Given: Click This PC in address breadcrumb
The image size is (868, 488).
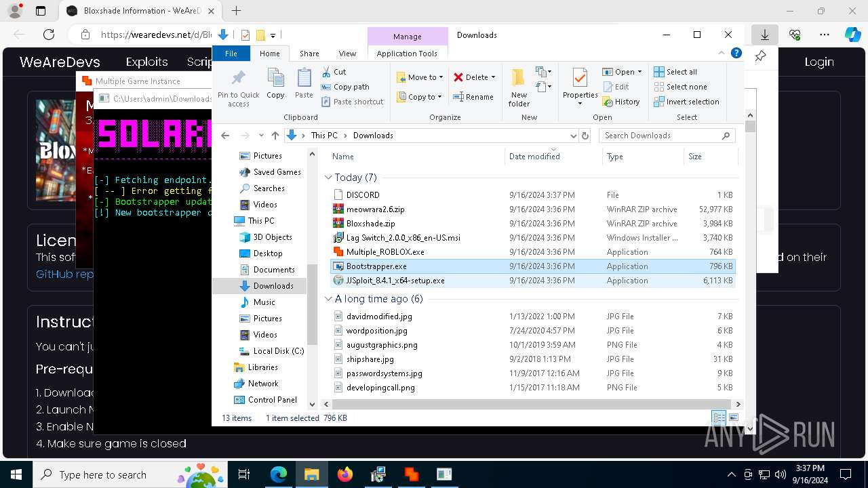Looking at the screenshot, I should 324,136.
